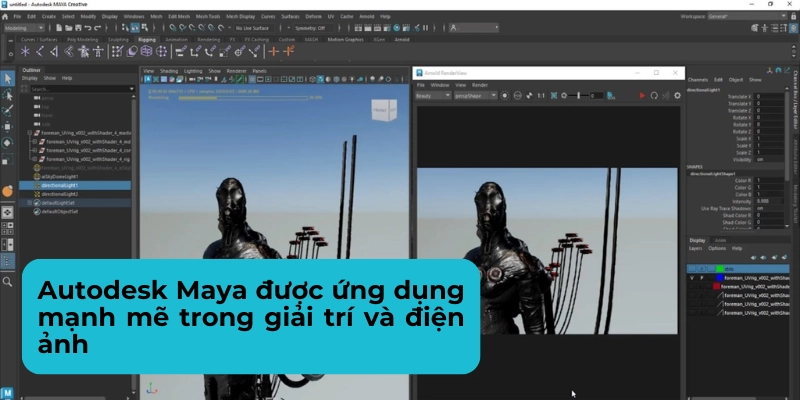Toggle V visibility of blue foreman layer
Viewport: 800px width, 400px height.
pos(692,278)
